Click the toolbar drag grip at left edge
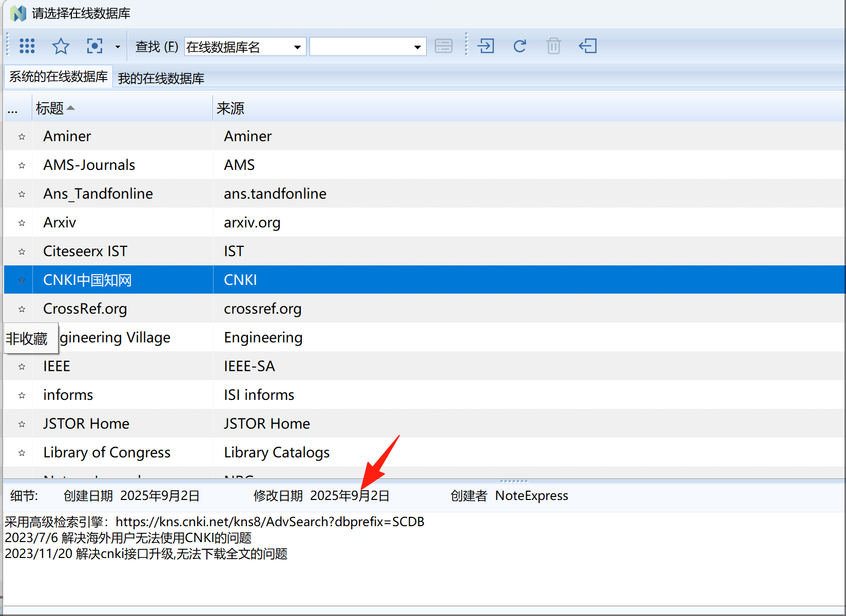 (x=7, y=45)
